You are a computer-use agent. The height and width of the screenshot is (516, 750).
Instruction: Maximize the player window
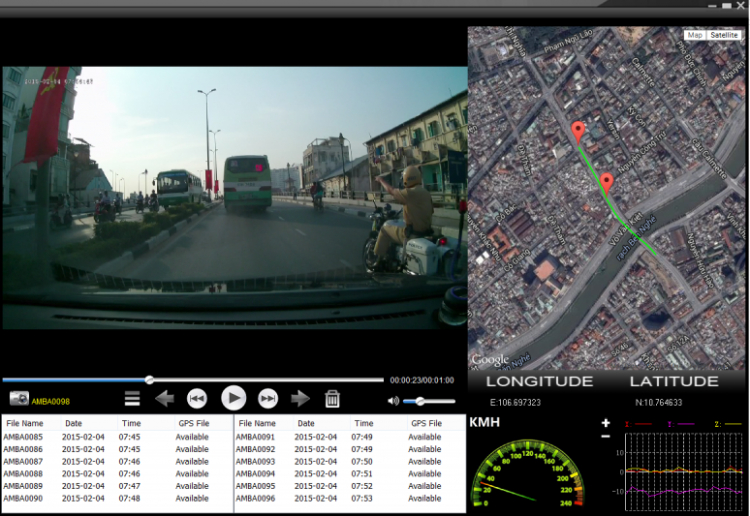pos(727,6)
